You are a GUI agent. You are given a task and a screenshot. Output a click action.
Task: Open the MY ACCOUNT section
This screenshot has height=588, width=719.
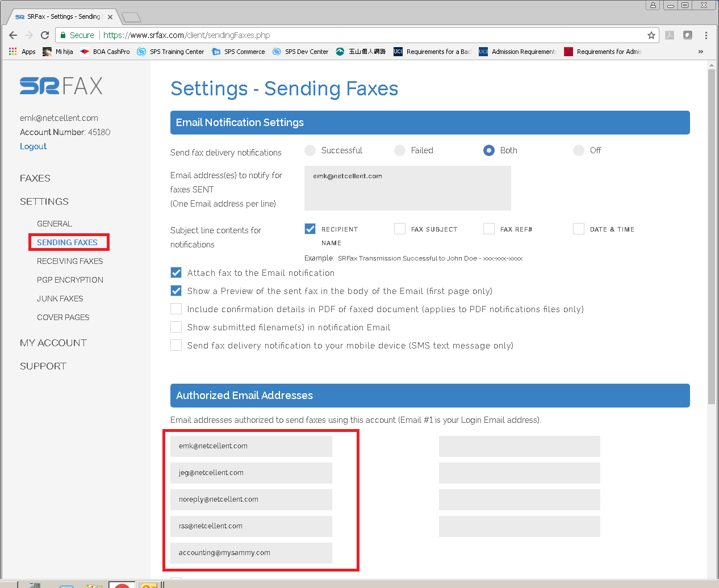click(x=53, y=343)
